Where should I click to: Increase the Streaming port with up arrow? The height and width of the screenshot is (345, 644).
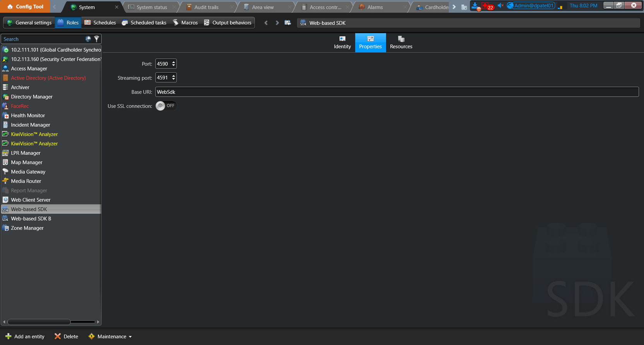click(x=174, y=76)
